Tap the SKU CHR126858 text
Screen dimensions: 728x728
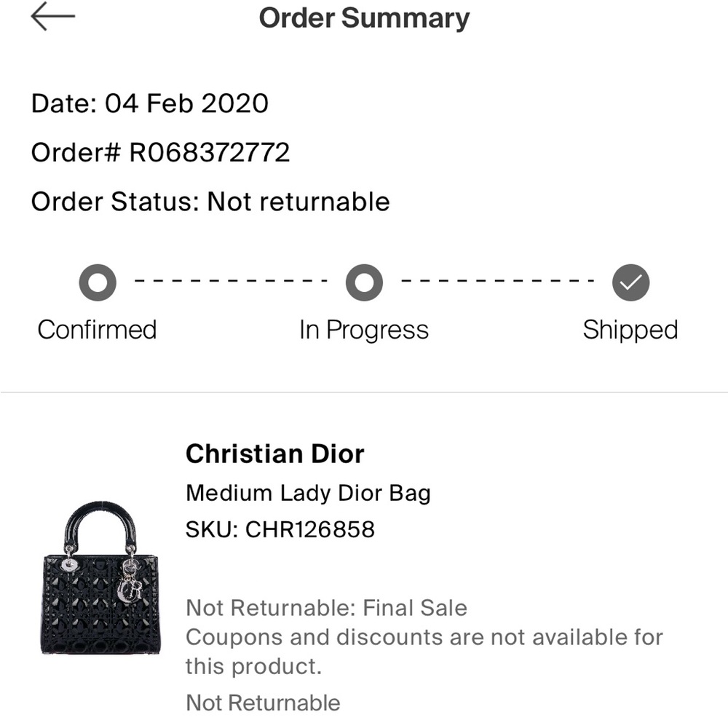(280, 530)
